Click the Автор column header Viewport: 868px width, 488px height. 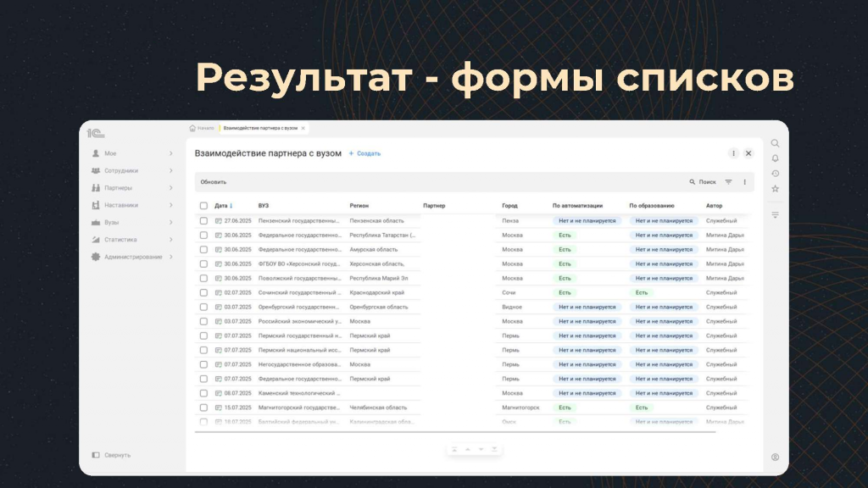click(x=714, y=206)
